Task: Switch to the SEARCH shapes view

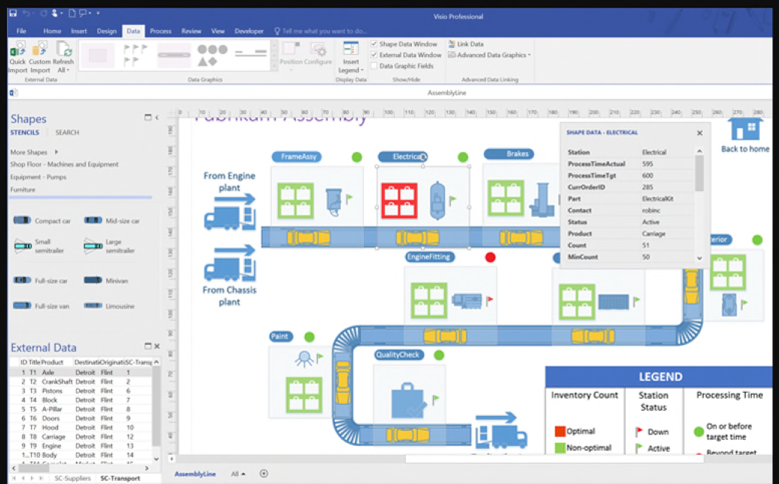Action: pos(67,132)
